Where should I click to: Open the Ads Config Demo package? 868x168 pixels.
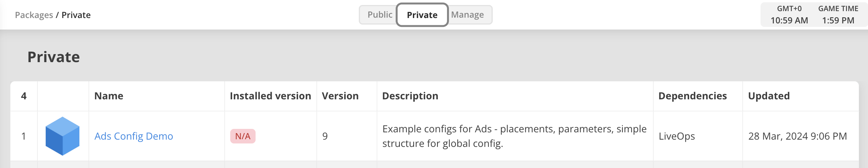coord(134,136)
